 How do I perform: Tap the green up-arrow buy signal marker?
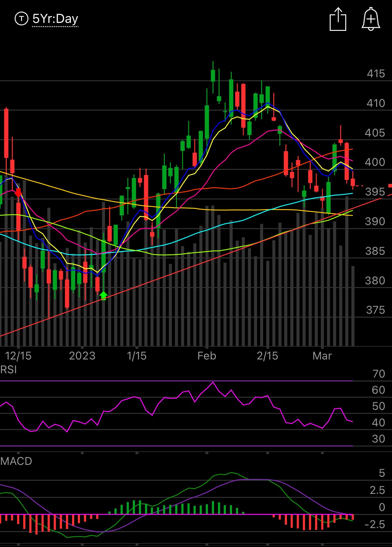point(103,296)
